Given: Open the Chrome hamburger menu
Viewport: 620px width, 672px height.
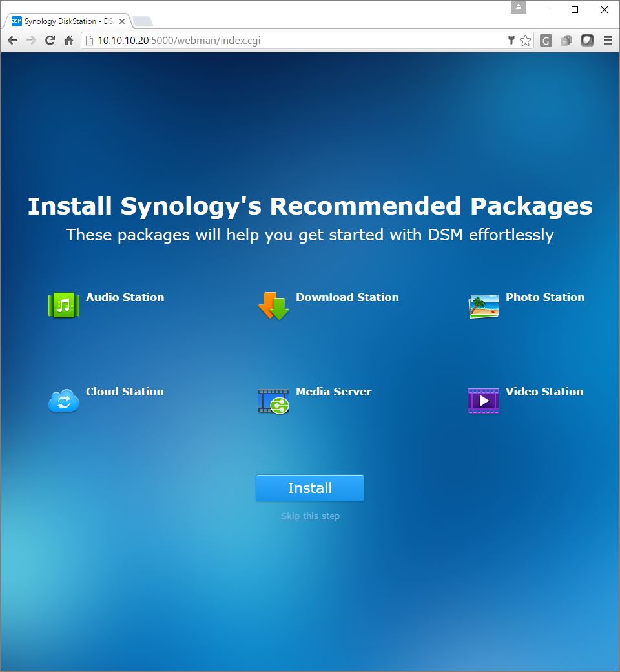Looking at the screenshot, I should click(608, 41).
